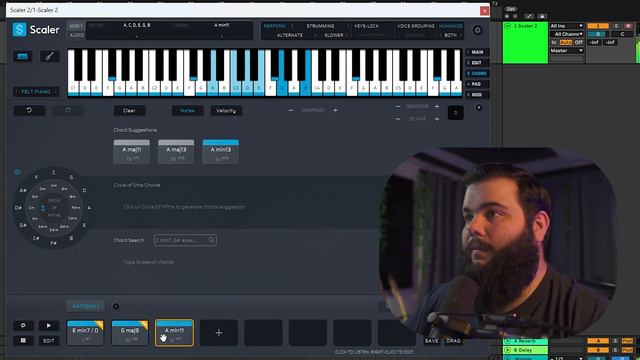640x360 pixels.
Task: Increase octave with plus
Action: point(437,119)
